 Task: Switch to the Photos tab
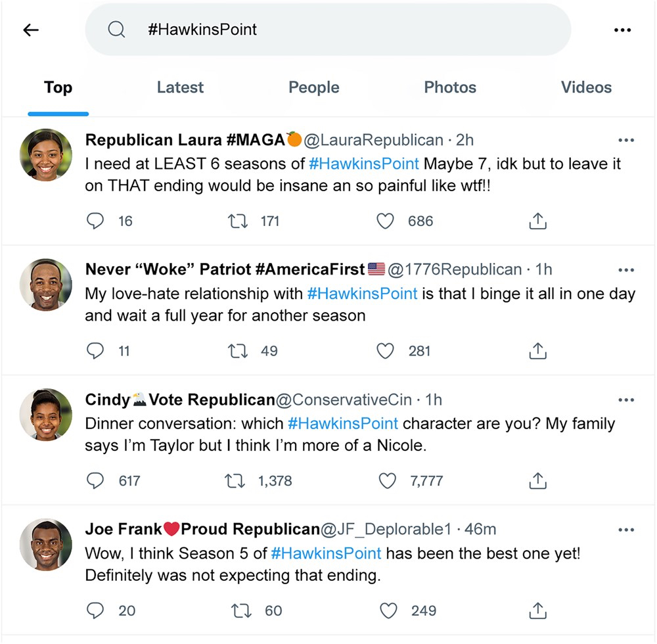pos(450,87)
